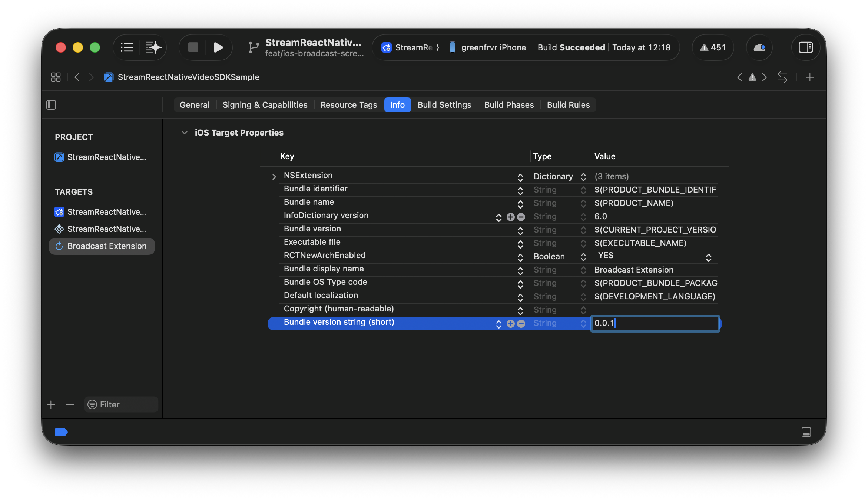Viewport: 868px width, 500px height.
Task: Delete the Bundle version string (short) row
Action: coord(521,324)
